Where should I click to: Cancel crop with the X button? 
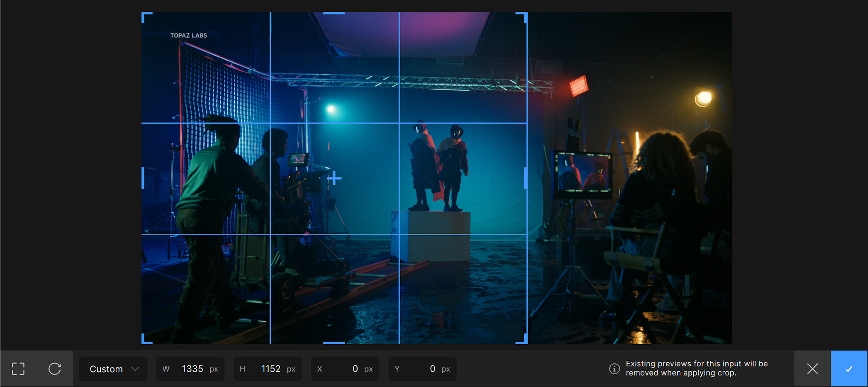pyautogui.click(x=812, y=369)
